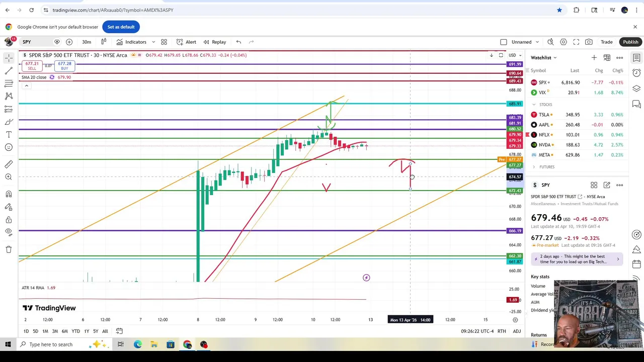Open the Indicators dialog
This screenshot has width=644, height=362.
point(132,42)
